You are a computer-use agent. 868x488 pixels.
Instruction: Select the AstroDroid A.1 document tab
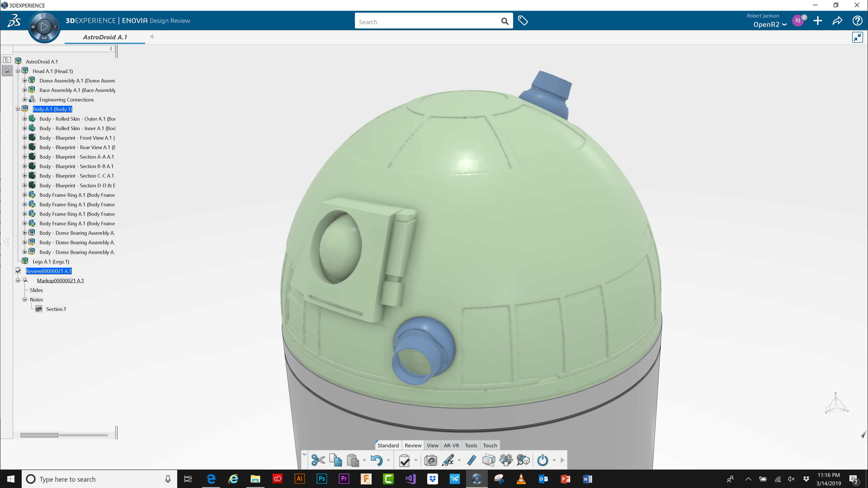click(x=105, y=37)
